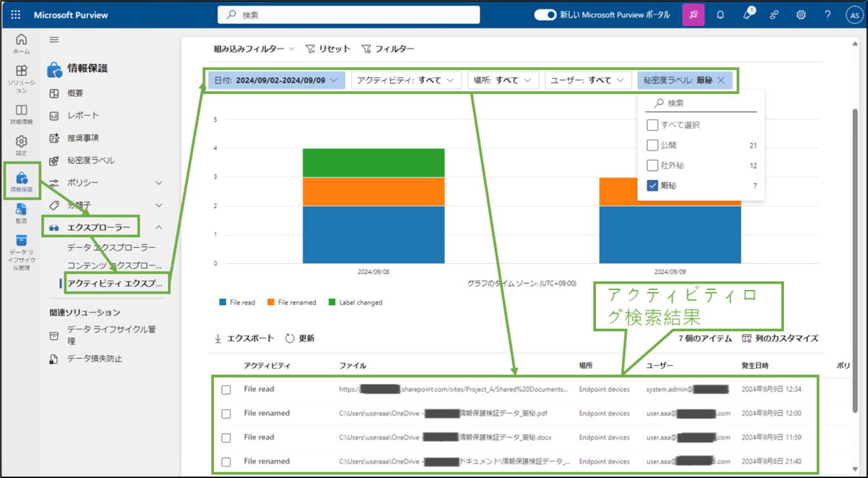Screen dimensions: 868x478
Task: Click the File renamed legend swatch
Action: (271, 302)
